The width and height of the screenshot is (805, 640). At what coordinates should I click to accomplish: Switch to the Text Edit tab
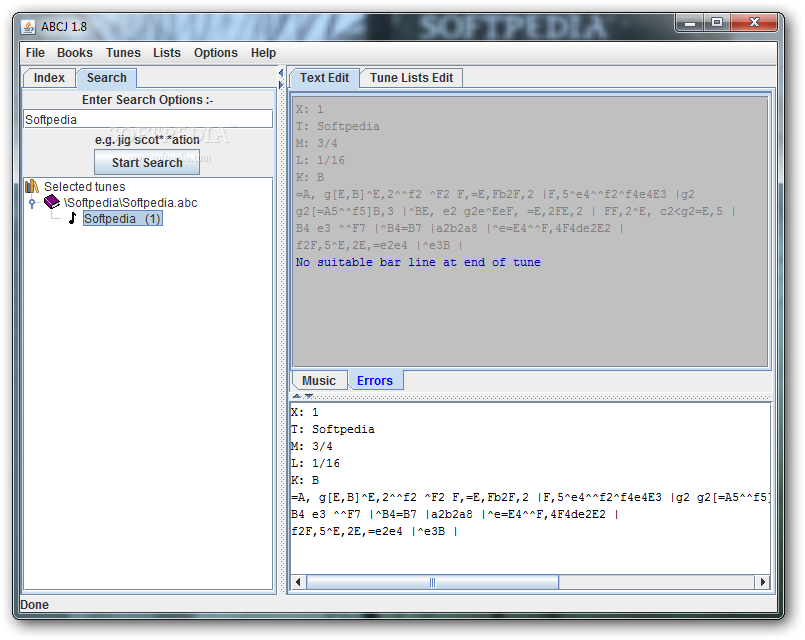[x=324, y=78]
